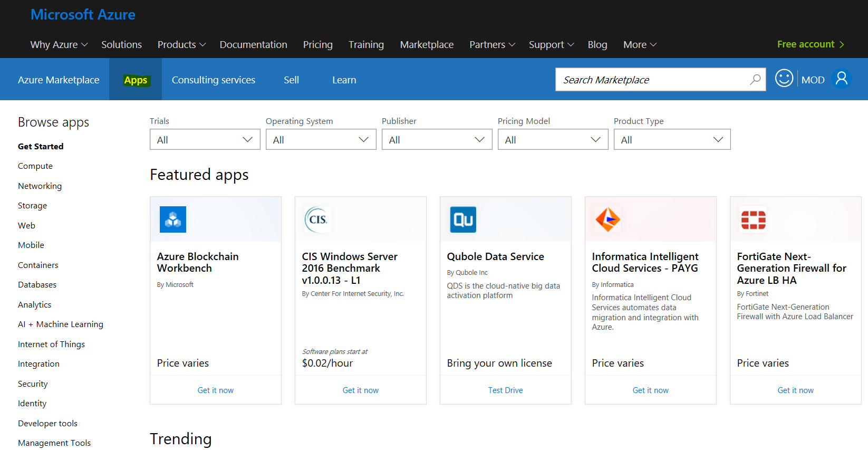Click Free account link
Image resolution: width=868 pixels, height=450 pixels.
pos(811,44)
